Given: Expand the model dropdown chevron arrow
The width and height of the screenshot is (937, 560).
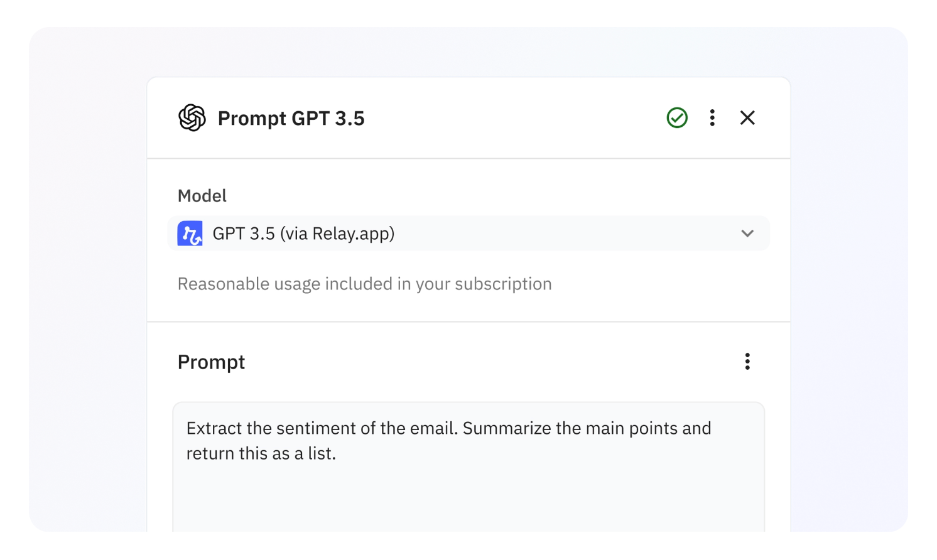Looking at the screenshot, I should pyautogui.click(x=747, y=234).
